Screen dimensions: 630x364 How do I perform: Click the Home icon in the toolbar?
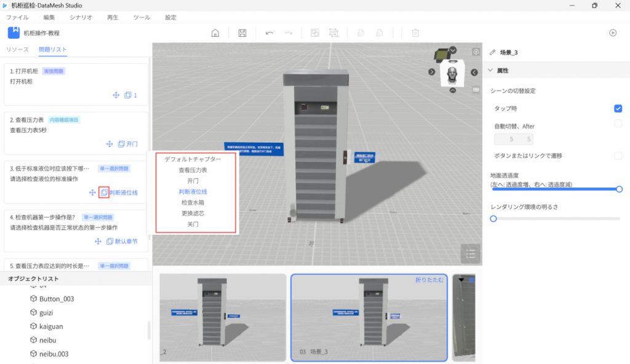[x=215, y=33]
